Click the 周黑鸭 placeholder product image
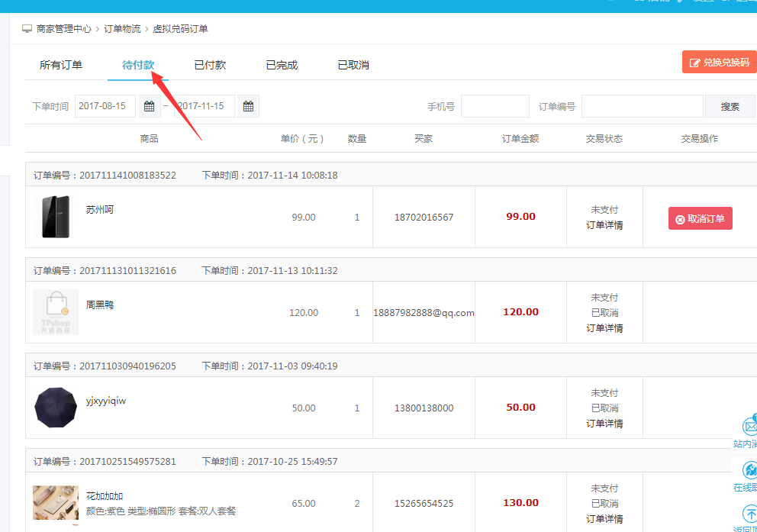 point(56,312)
